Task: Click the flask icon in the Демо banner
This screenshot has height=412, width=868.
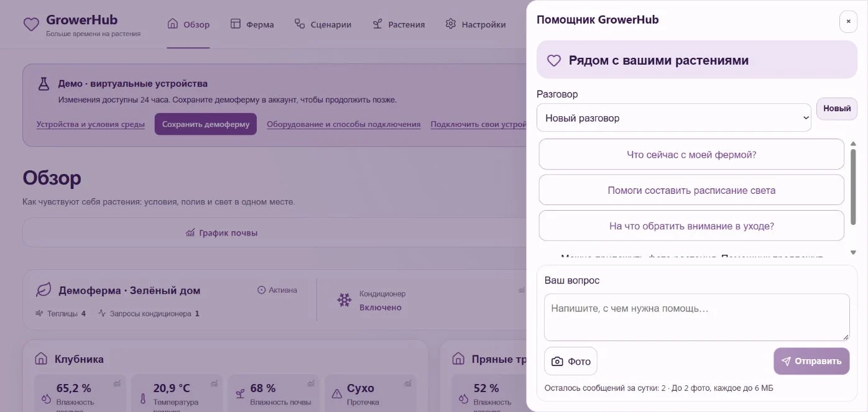Action: coord(43,84)
